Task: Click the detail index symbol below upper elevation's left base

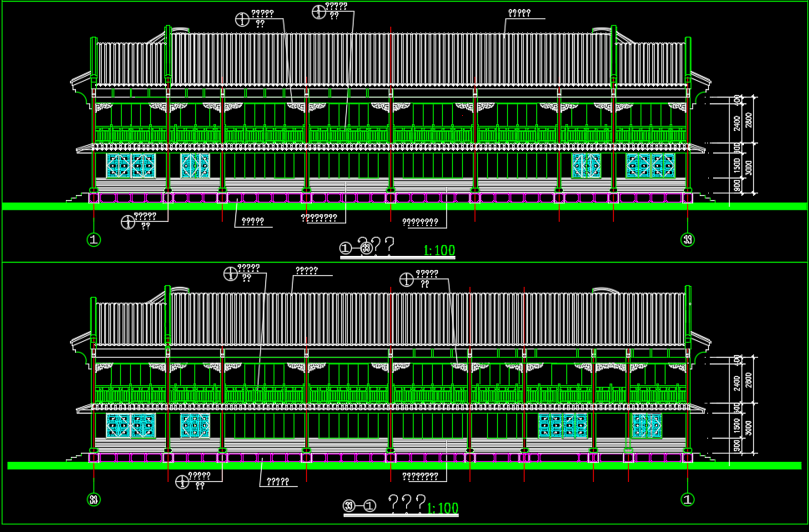Action: coord(128,221)
